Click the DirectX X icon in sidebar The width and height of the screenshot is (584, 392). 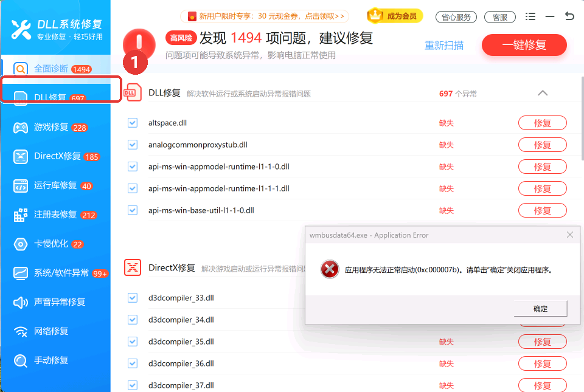click(x=21, y=157)
